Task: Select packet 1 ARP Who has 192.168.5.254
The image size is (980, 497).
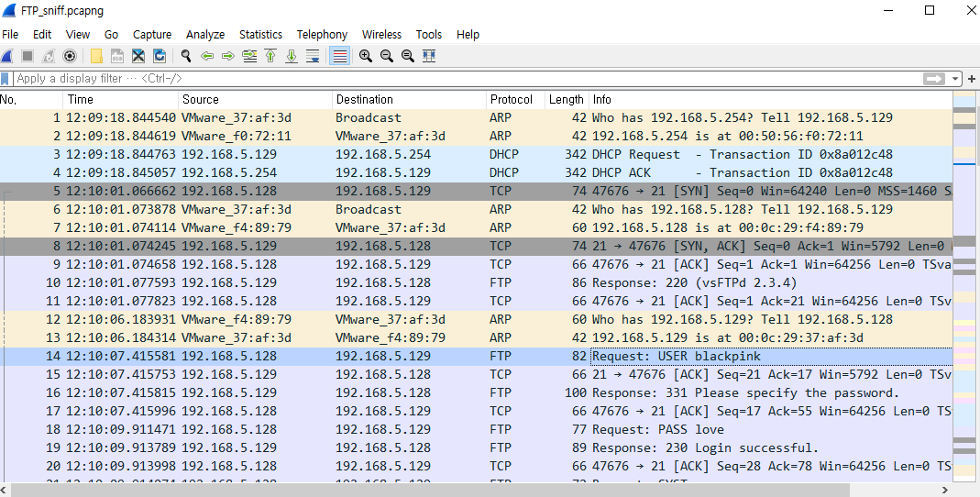Action: coord(477,117)
